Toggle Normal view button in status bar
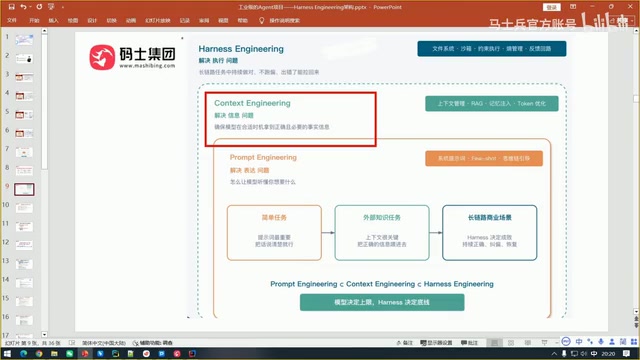Screen dimensions: 640x360 (x=494, y=343)
